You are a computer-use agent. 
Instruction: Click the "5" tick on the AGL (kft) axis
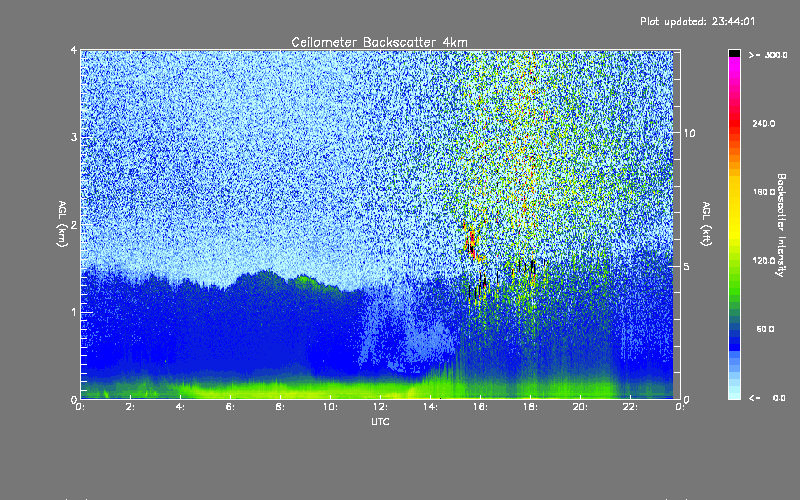(687, 267)
